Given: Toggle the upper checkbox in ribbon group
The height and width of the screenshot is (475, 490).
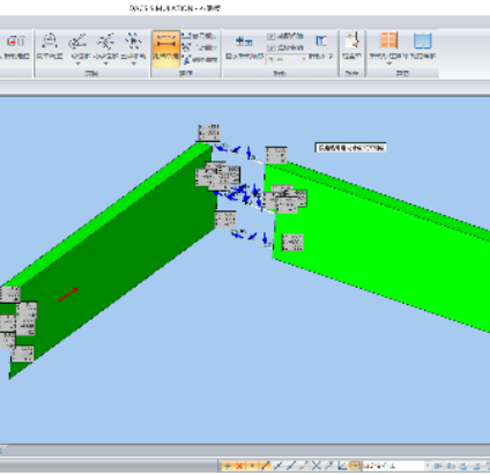Looking at the screenshot, I should [x=271, y=36].
